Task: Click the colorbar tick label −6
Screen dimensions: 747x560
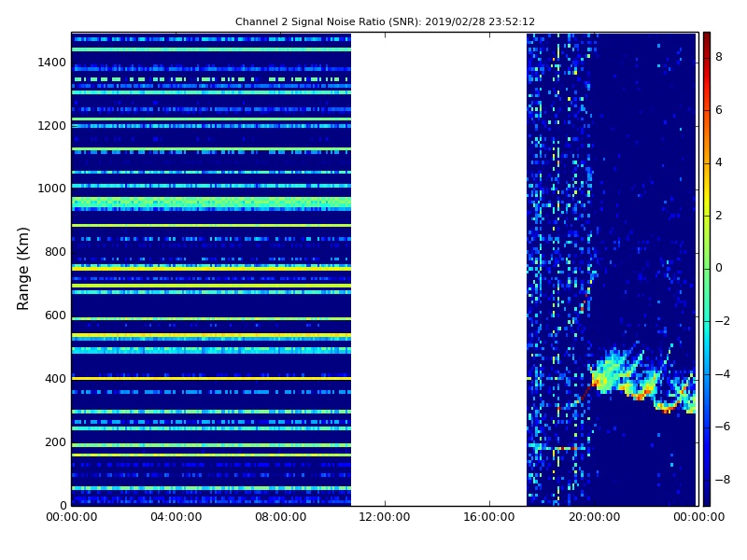Action: (723, 427)
